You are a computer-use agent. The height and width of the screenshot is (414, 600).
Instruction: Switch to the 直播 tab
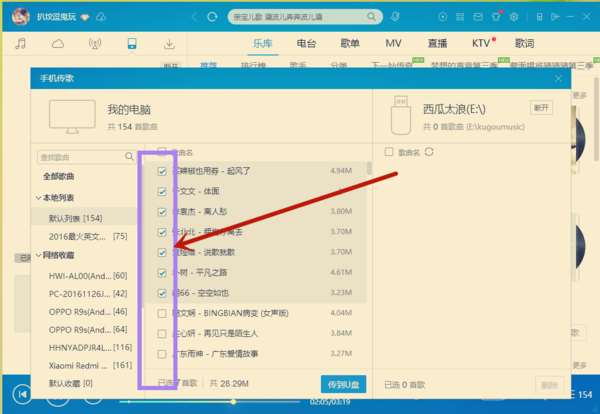[x=437, y=43]
